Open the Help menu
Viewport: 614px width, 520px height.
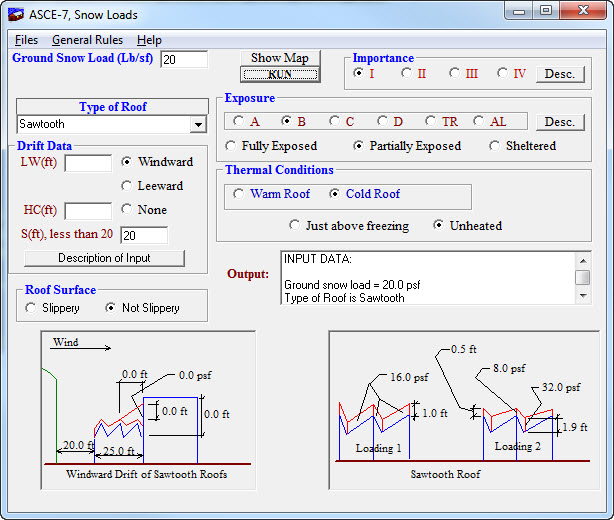click(149, 40)
